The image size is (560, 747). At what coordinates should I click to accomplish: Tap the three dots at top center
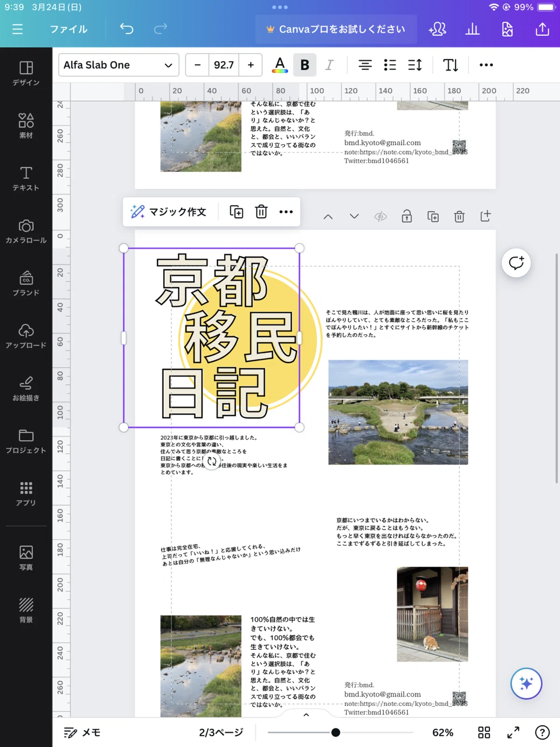280,7
